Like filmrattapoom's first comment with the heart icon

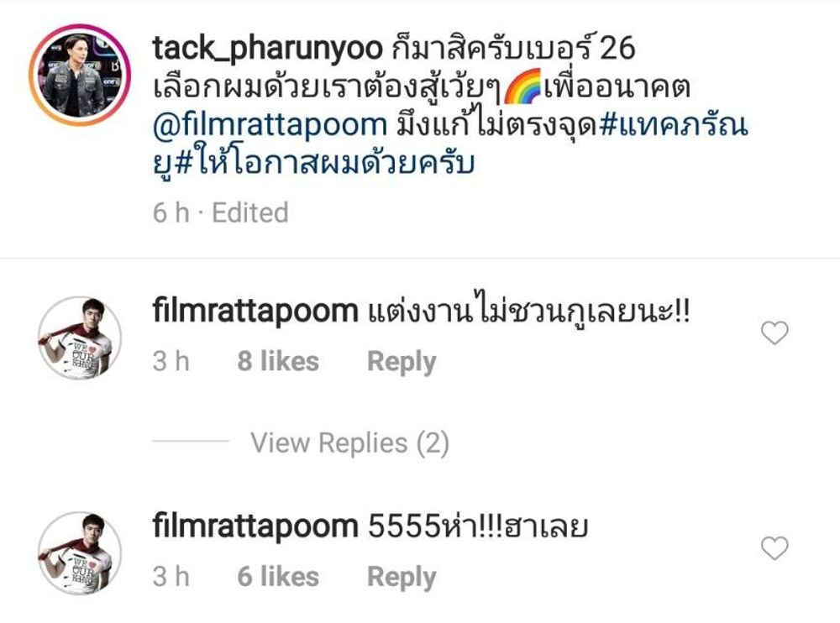click(774, 332)
